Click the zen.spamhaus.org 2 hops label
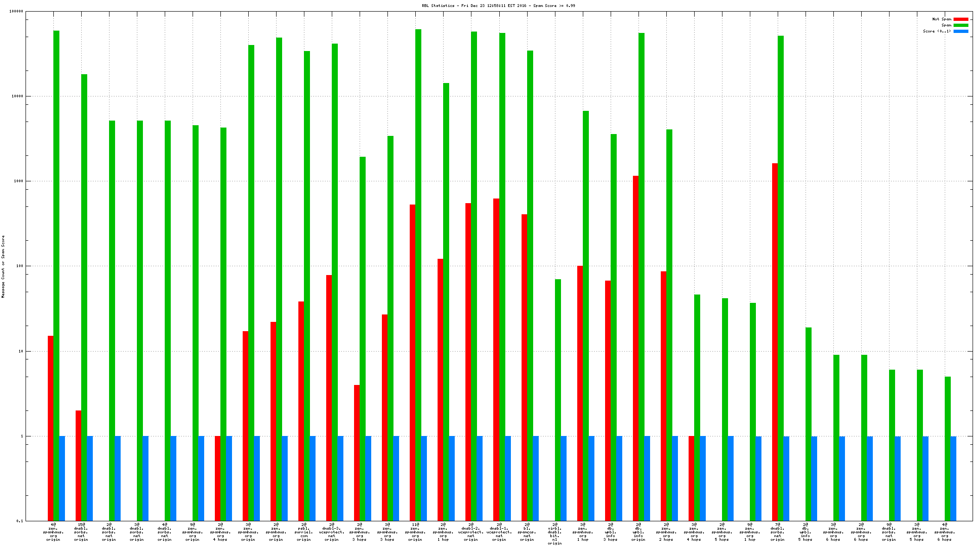 (666, 532)
